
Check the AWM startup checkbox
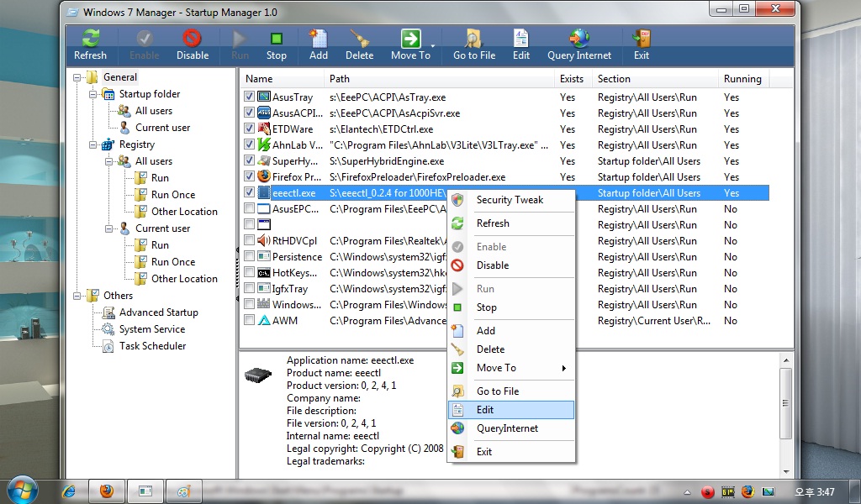pyautogui.click(x=249, y=320)
